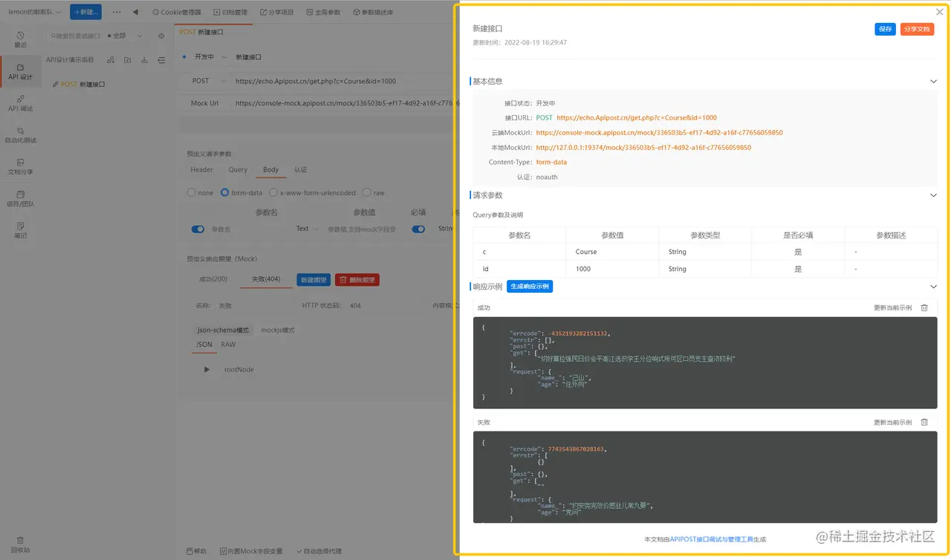The image size is (951, 560).
Task: Delete the 成功 response example with trash icon
Action: [x=924, y=307]
